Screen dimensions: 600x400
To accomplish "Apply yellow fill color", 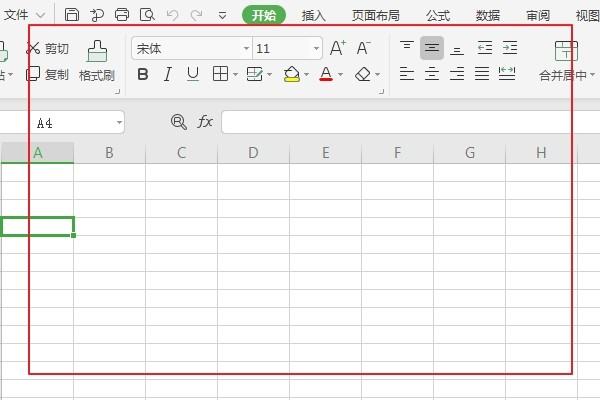I will pyautogui.click(x=292, y=74).
